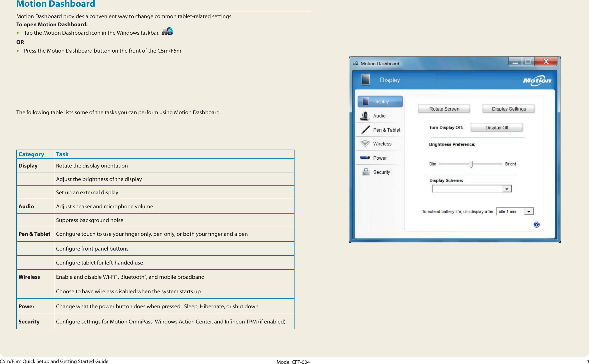Click the help question mark icon
The height and width of the screenshot is (364, 589).
(x=537, y=224)
